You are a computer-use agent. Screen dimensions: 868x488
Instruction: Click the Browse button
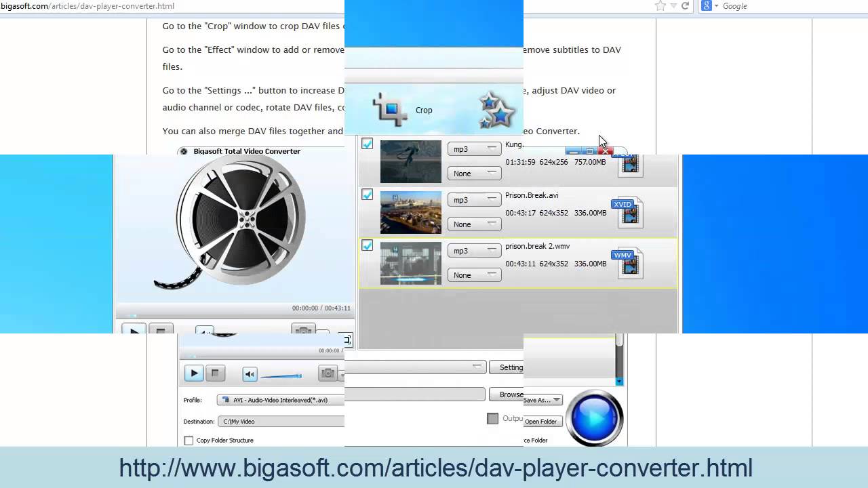[x=507, y=394]
